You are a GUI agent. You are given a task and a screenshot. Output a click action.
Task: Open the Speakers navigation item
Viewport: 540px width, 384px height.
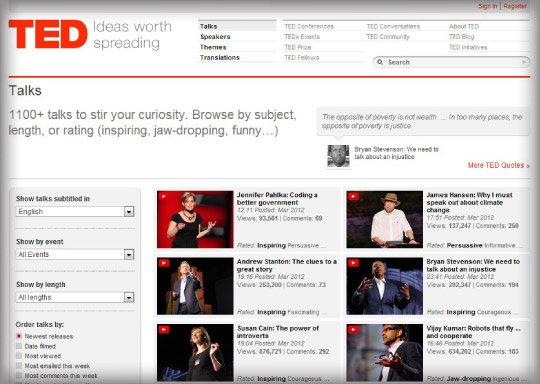click(x=215, y=37)
